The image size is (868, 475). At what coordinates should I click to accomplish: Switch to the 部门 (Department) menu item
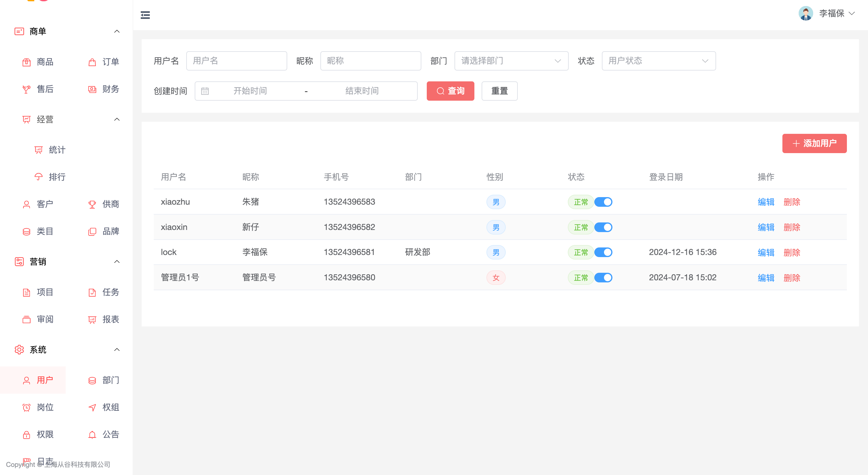point(111,380)
